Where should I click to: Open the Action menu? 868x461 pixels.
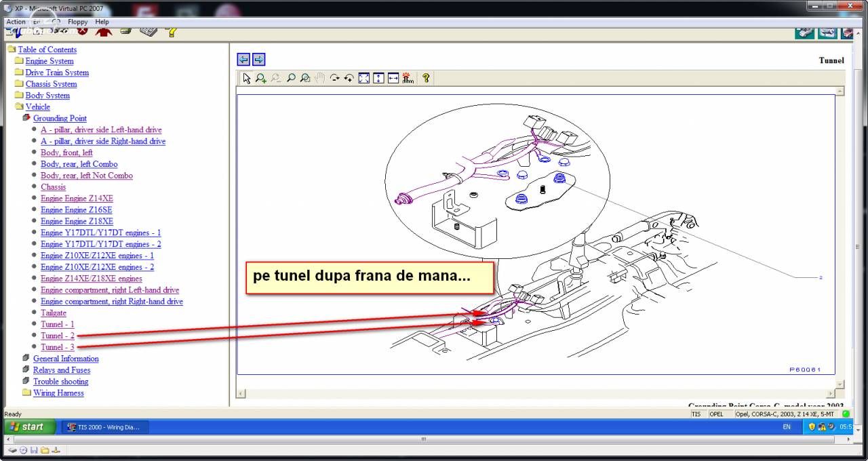click(x=16, y=22)
